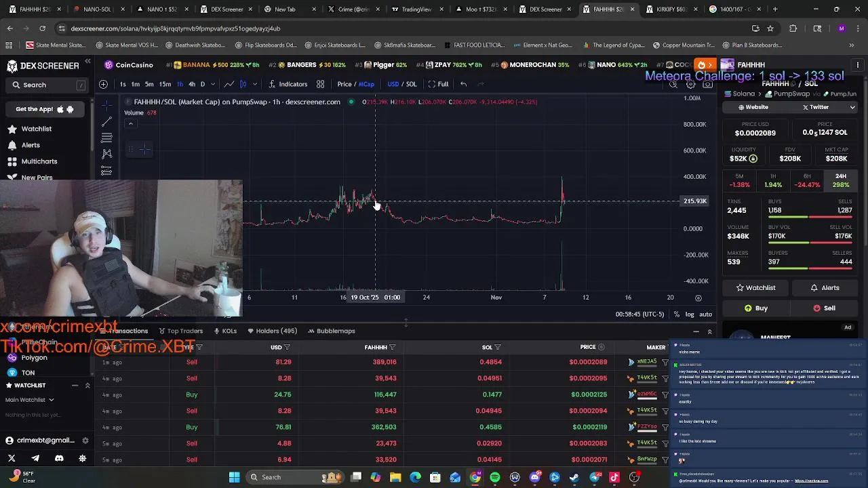Reload the browser page
The width and height of the screenshot is (868, 488).
coord(42,28)
